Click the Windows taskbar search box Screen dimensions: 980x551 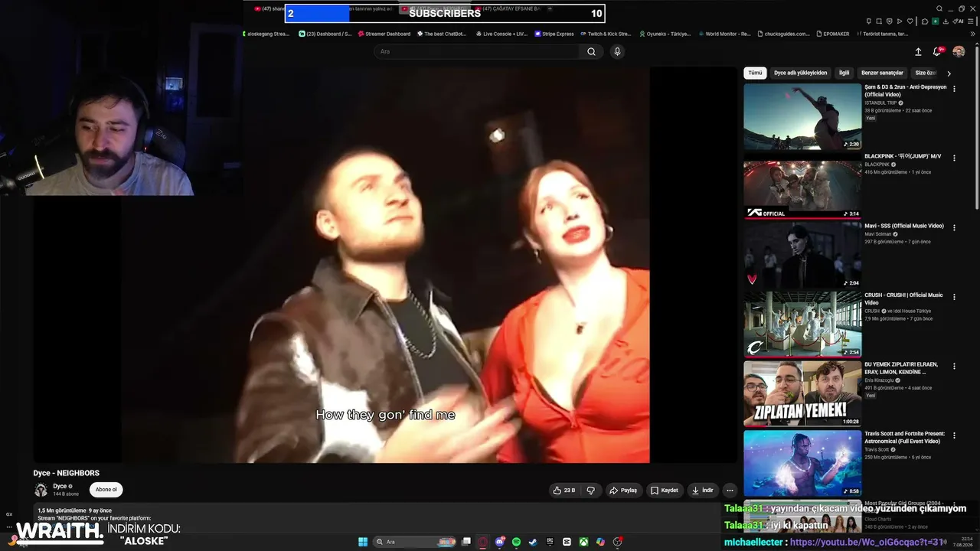coord(416,542)
